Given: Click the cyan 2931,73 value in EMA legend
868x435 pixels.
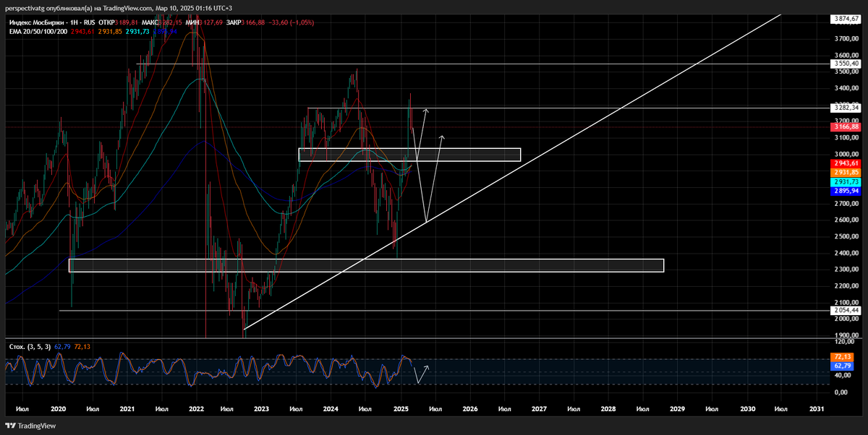Looking at the screenshot, I should [x=136, y=32].
